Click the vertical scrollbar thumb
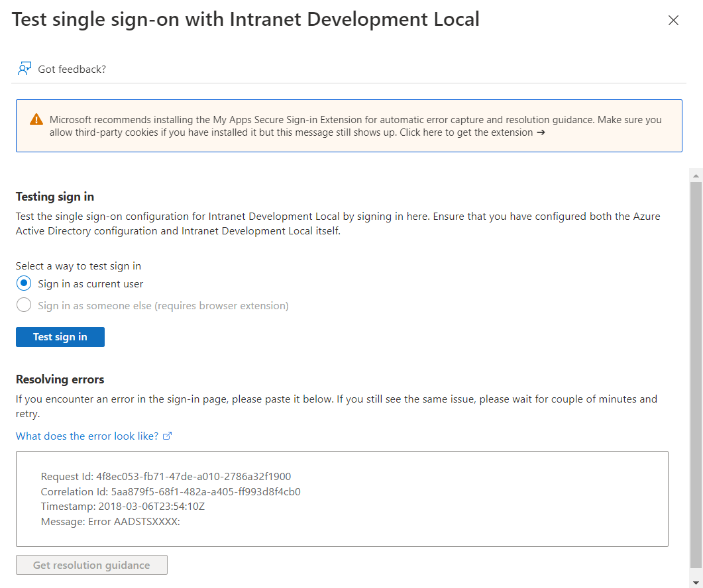 click(x=696, y=374)
